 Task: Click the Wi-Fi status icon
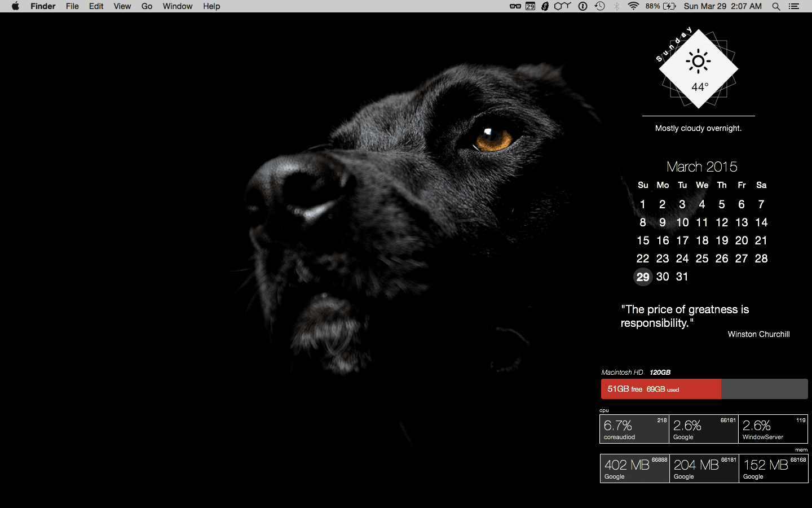(633, 6)
